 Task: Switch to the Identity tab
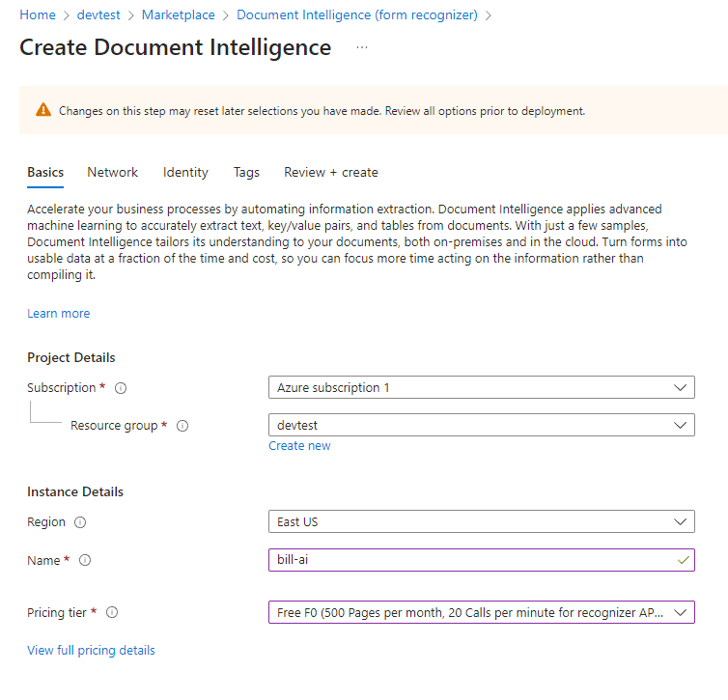[x=185, y=172]
